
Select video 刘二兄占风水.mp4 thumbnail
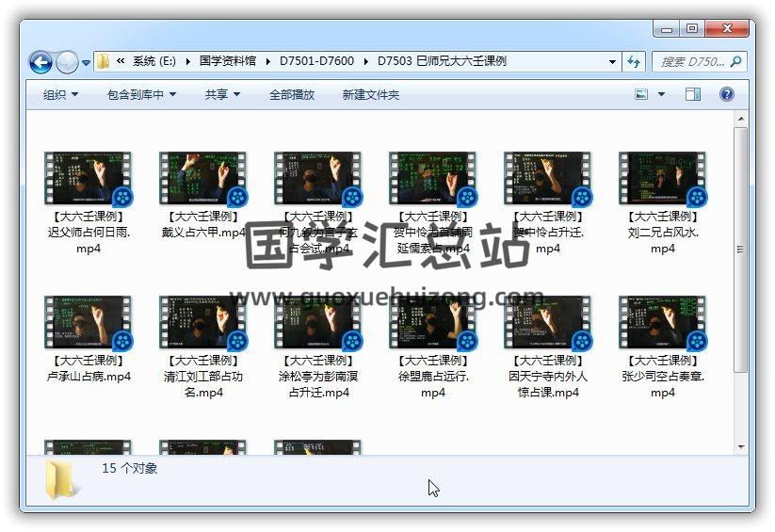[x=662, y=178]
